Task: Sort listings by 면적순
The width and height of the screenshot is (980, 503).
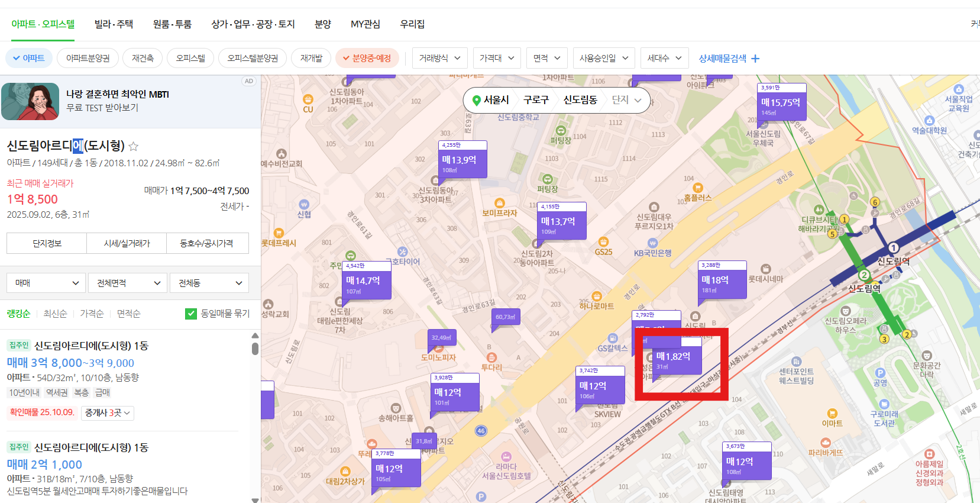Action: [x=128, y=314]
